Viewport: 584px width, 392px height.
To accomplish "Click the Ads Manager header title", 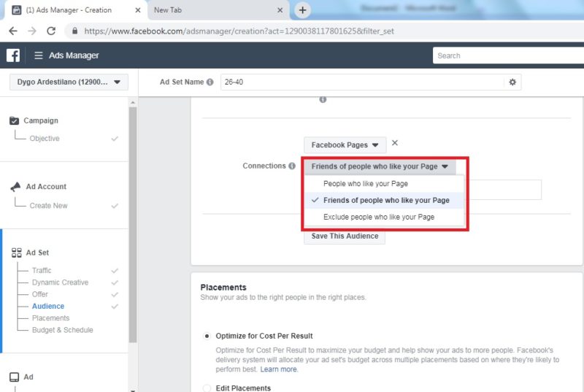I will (x=74, y=55).
